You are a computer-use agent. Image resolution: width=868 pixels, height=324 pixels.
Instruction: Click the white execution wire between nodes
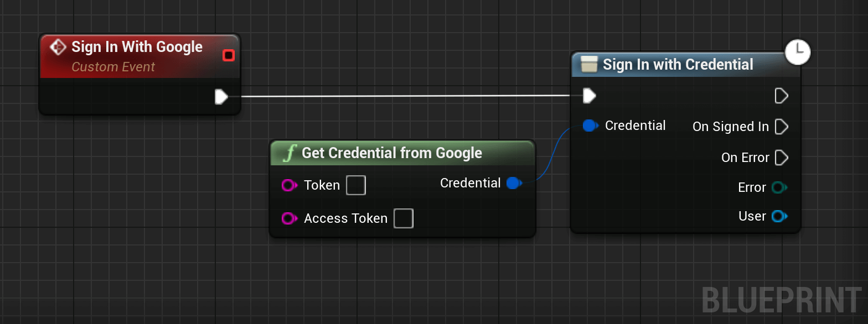click(x=404, y=96)
